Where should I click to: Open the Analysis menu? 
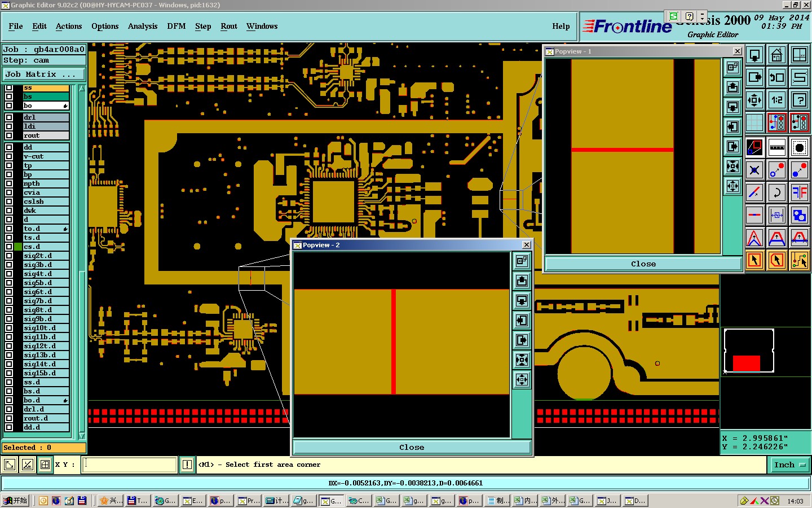coord(143,26)
